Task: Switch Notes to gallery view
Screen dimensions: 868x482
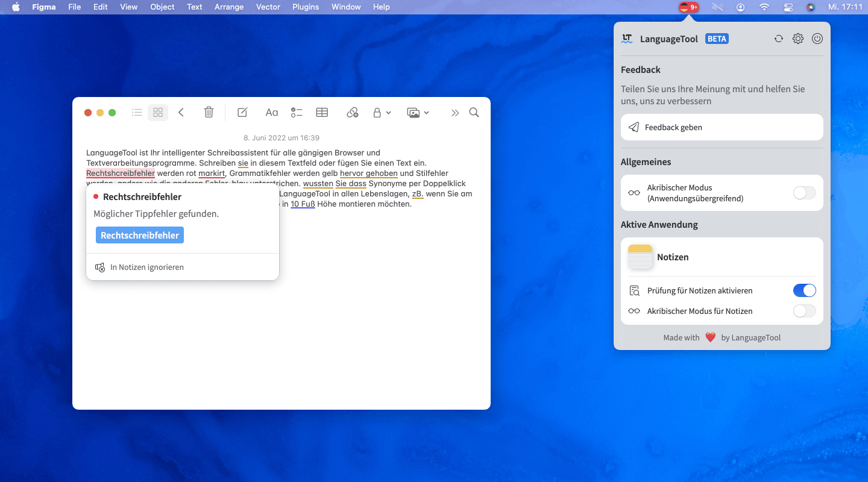Action: (158, 112)
